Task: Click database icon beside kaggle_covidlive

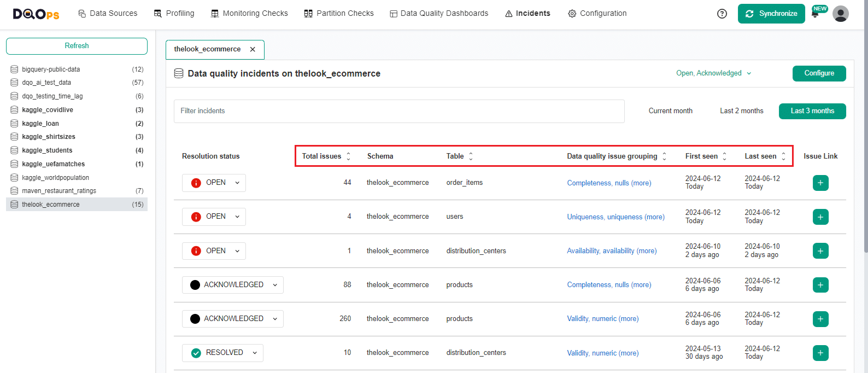Action: tap(14, 110)
